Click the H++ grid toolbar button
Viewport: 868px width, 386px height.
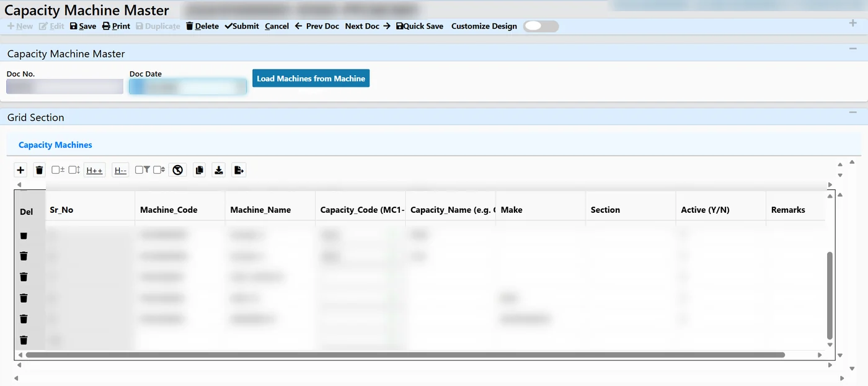tap(94, 170)
